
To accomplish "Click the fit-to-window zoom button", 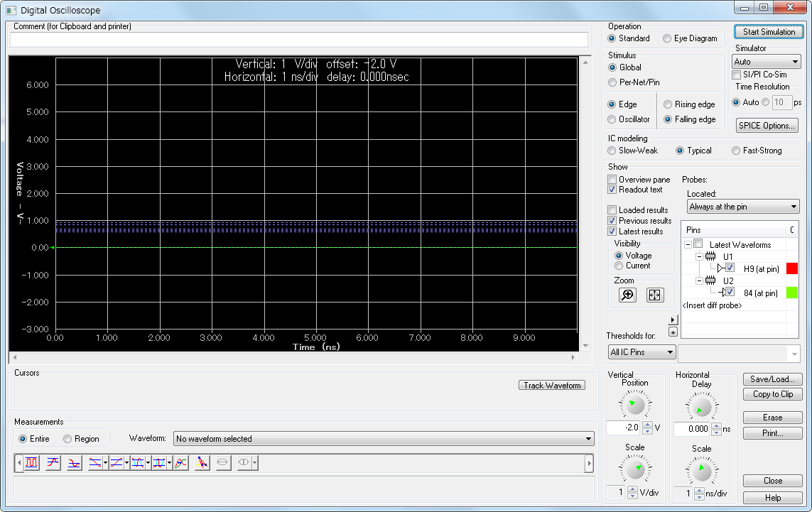I will 655,295.
